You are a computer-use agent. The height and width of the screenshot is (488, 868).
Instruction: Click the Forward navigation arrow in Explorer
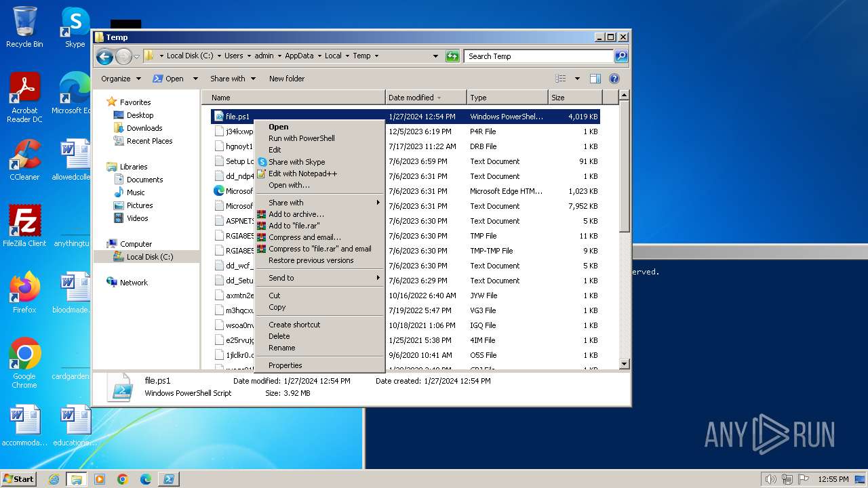123,56
